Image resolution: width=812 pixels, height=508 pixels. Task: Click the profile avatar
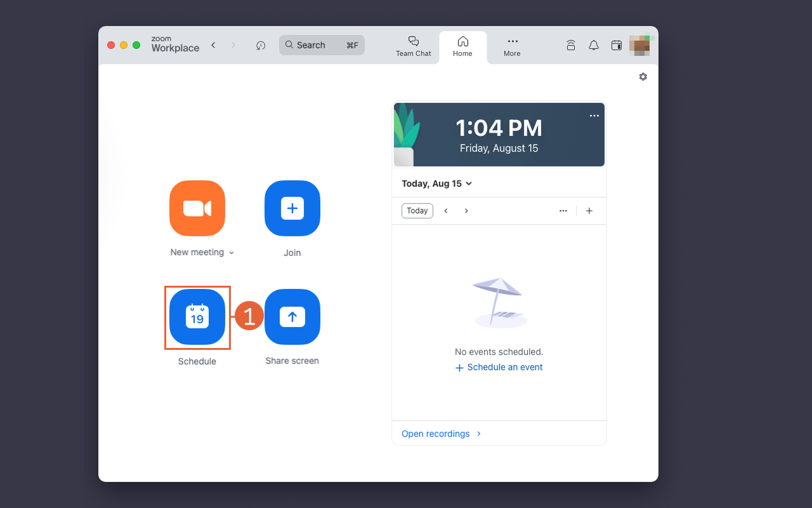click(640, 45)
